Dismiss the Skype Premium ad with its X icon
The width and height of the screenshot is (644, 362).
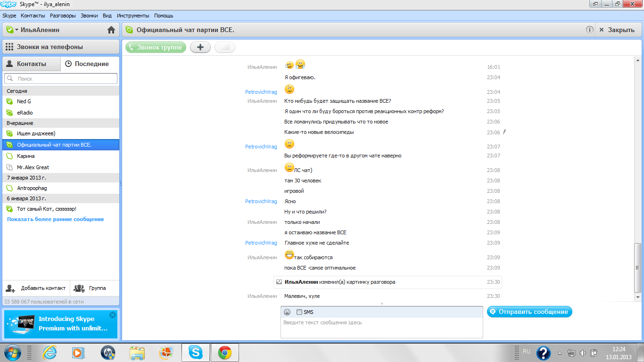(x=112, y=314)
